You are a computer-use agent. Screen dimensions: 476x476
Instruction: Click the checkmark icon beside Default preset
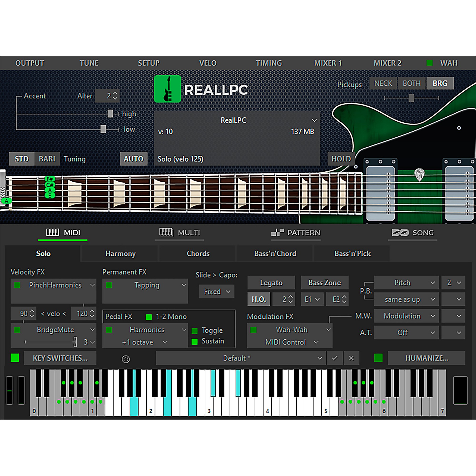(x=335, y=358)
